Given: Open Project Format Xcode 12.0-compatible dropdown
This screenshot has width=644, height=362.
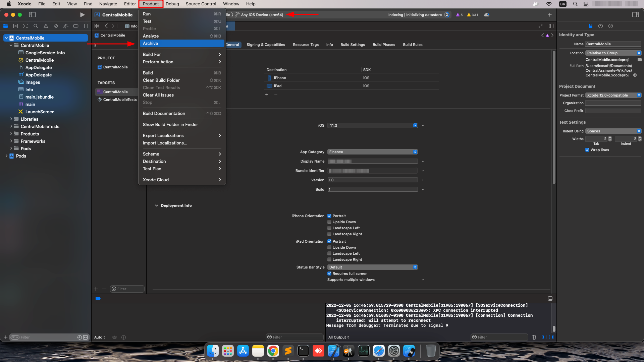Looking at the screenshot, I should point(613,95).
